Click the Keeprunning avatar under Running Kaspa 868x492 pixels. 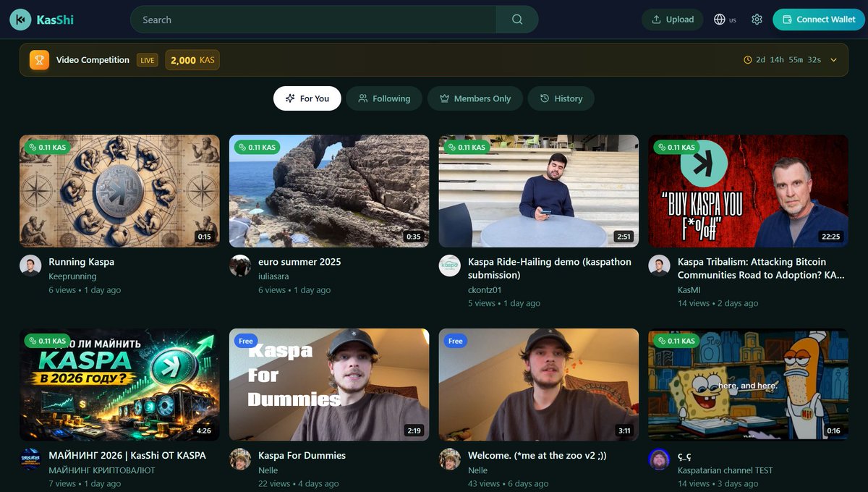click(x=30, y=266)
